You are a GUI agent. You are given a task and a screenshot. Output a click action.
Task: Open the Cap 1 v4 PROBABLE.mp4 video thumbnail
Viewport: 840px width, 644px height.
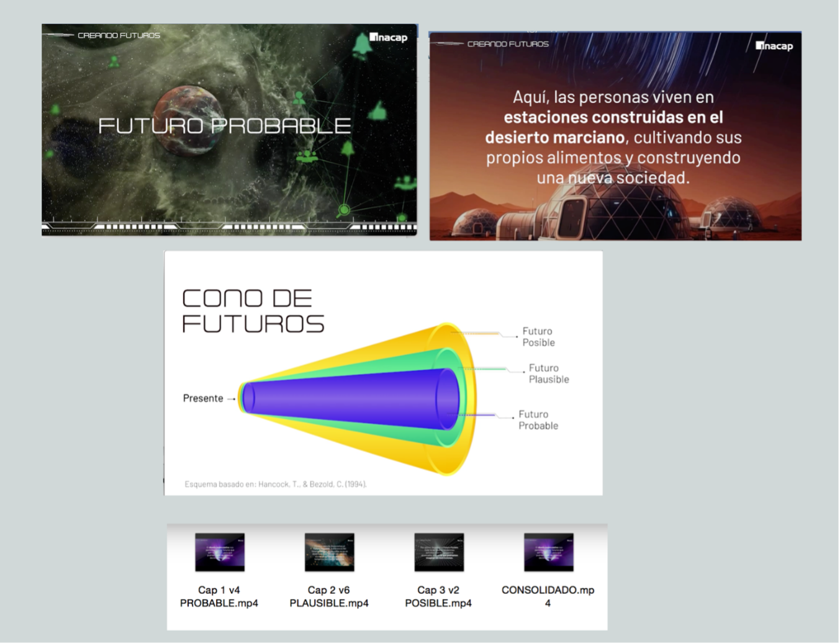pyautogui.click(x=219, y=552)
